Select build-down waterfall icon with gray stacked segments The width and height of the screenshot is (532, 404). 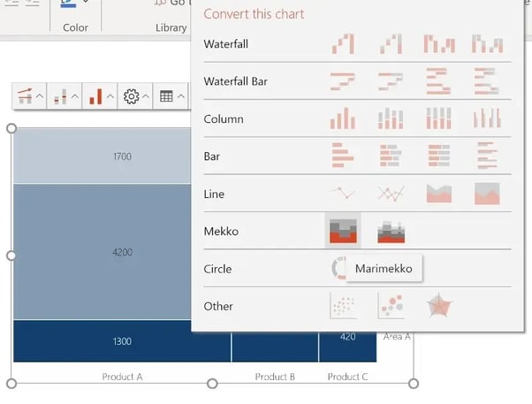[x=487, y=44]
